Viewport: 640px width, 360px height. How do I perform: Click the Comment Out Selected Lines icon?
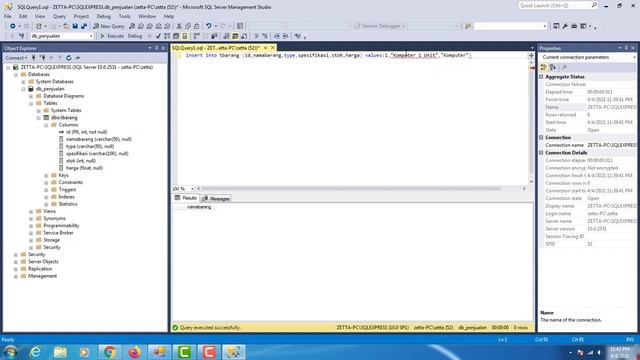[x=256, y=36]
